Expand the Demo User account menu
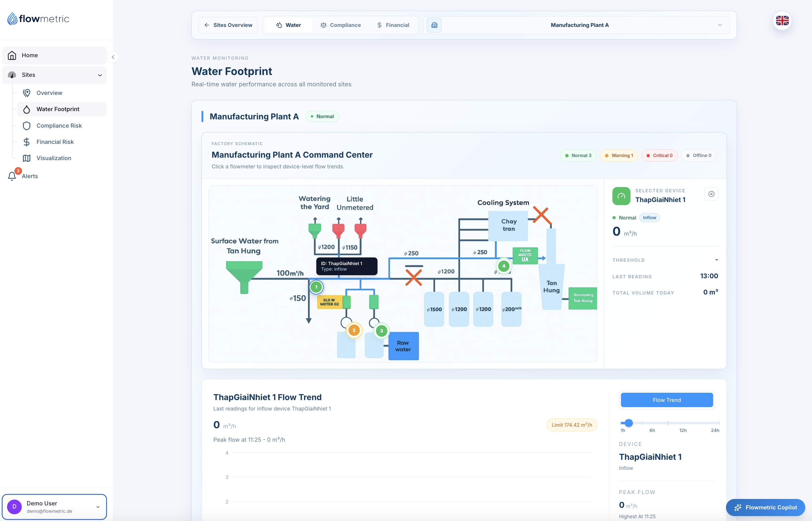Screen dimensions: 812x521 54,506
